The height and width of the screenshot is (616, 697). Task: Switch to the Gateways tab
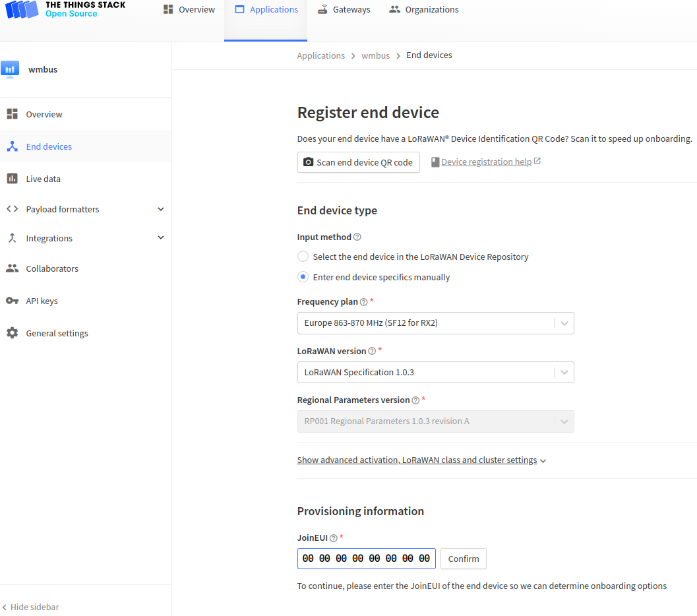[x=344, y=10]
